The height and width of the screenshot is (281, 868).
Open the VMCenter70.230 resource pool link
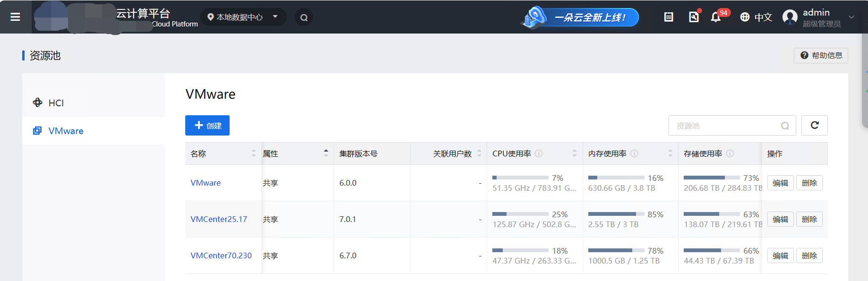[x=221, y=255]
